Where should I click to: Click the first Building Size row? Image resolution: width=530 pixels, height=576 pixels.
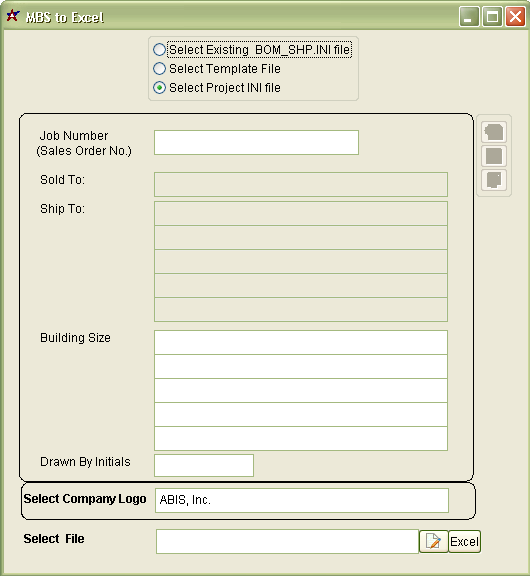[301, 342]
